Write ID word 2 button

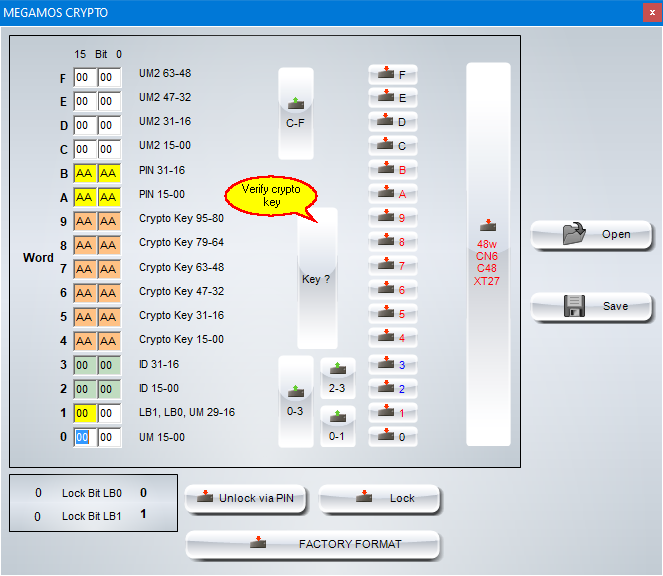coord(393,389)
